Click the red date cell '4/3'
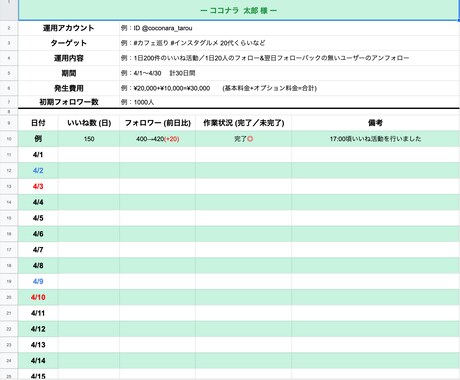This screenshot has height=380, width=460. coord(38,186)
